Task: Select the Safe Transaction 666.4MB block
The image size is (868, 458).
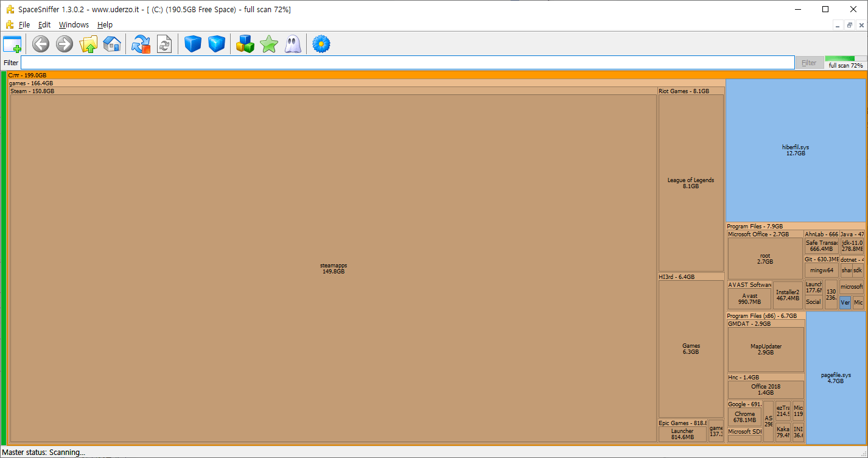Action: [821, 246]
